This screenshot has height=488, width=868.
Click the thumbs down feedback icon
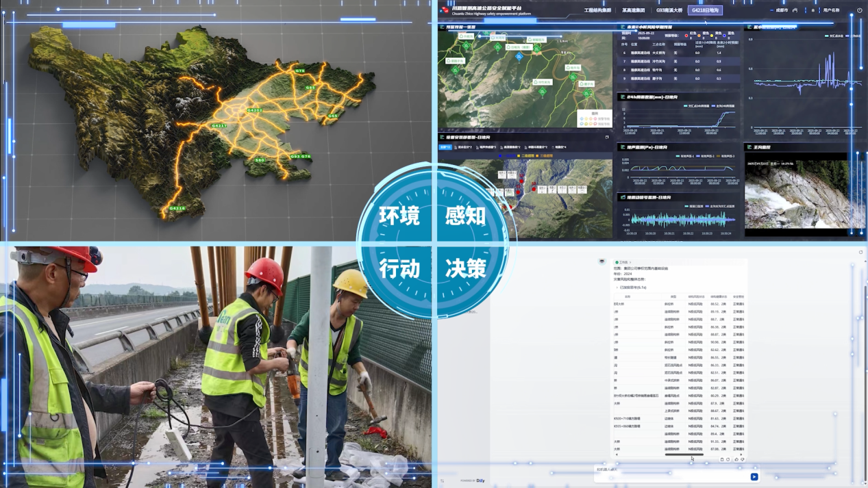pos(743,460)
